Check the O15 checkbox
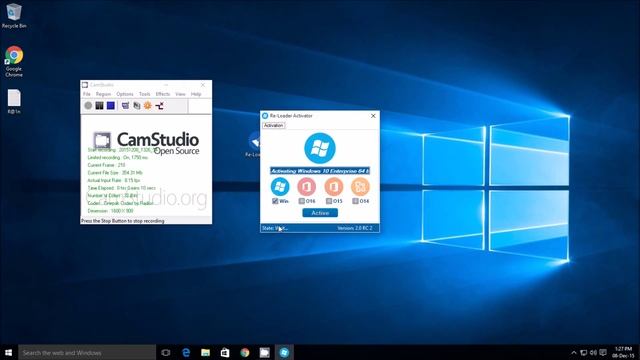The height and width of the screenshot is (360, 640). [329, 201]
